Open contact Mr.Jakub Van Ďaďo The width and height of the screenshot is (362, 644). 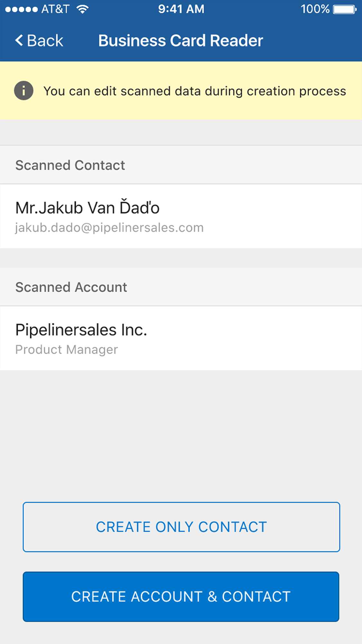tap(88, 208)
